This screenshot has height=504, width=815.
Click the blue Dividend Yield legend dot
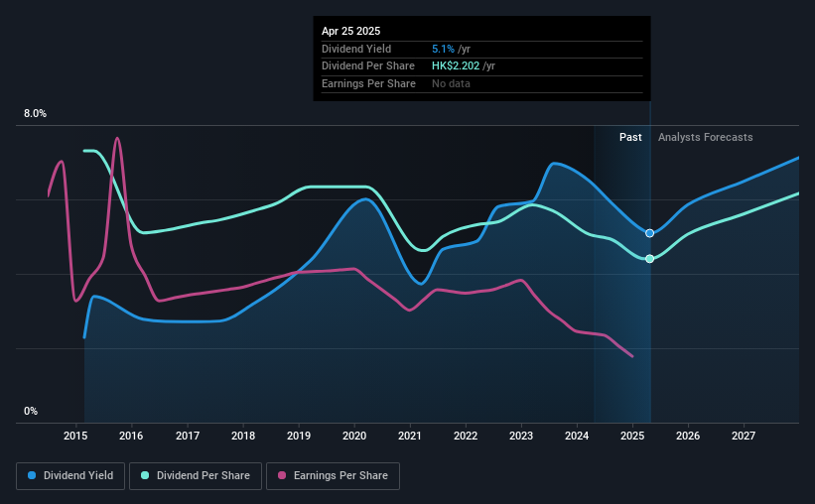(32, 475)
